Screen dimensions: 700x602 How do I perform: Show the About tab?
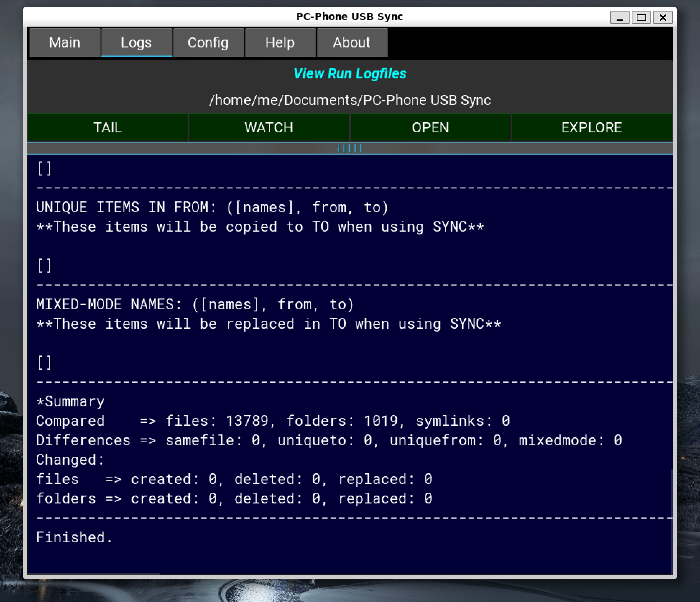click(351, 42)
